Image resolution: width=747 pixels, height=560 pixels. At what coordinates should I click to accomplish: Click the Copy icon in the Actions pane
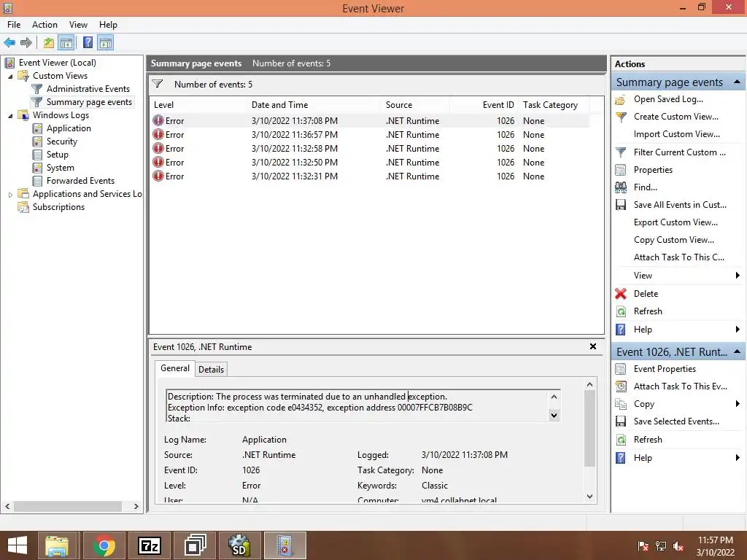pyautogui.click(x=621, y=404)
